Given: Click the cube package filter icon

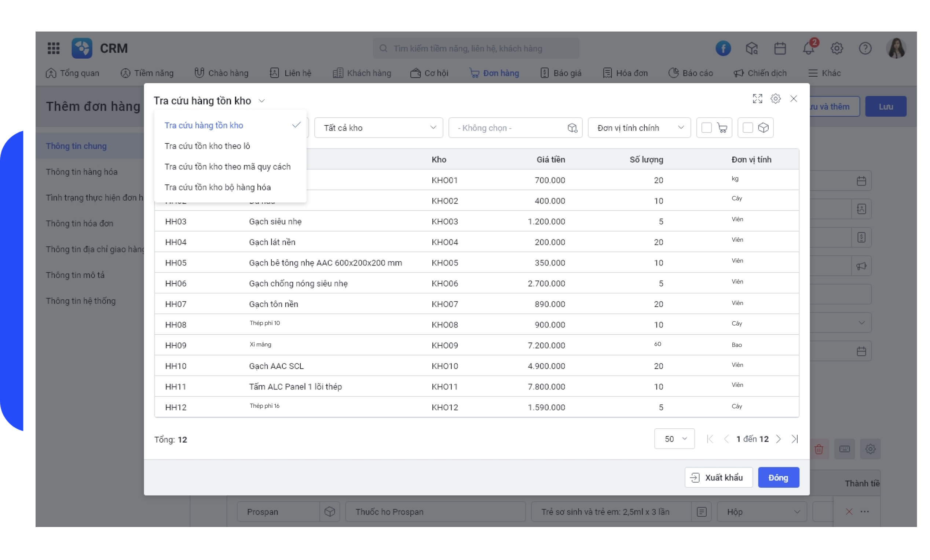Looking at the screenshot, I should pos(763,128).
